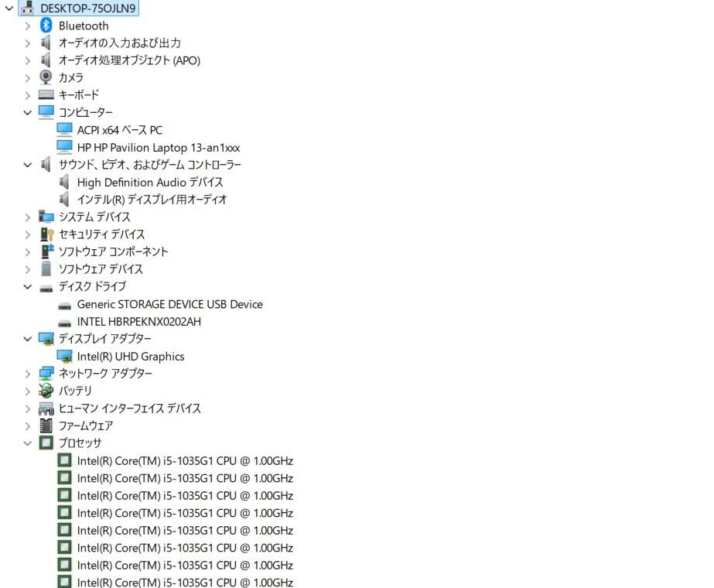The width and height of the screenshot is (714, 588).
Task: Click the プロセッサ category icon
Action: (46, 443)
